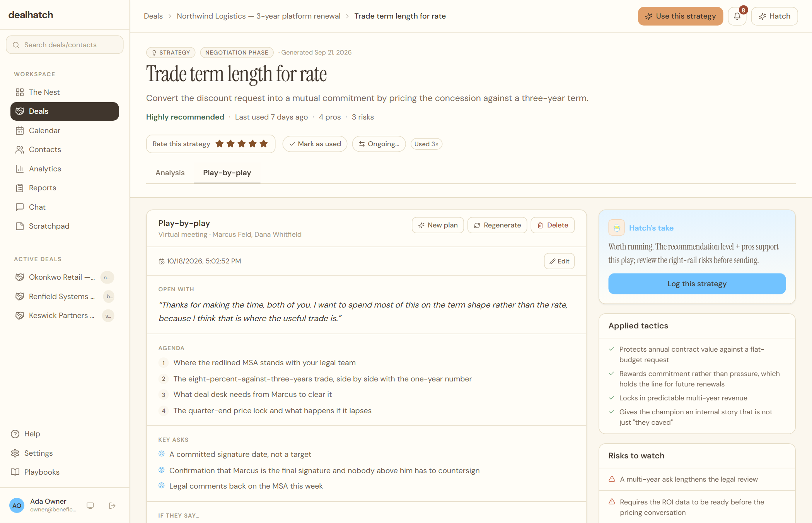Rate the strategy with the third star

pos(242,144)
